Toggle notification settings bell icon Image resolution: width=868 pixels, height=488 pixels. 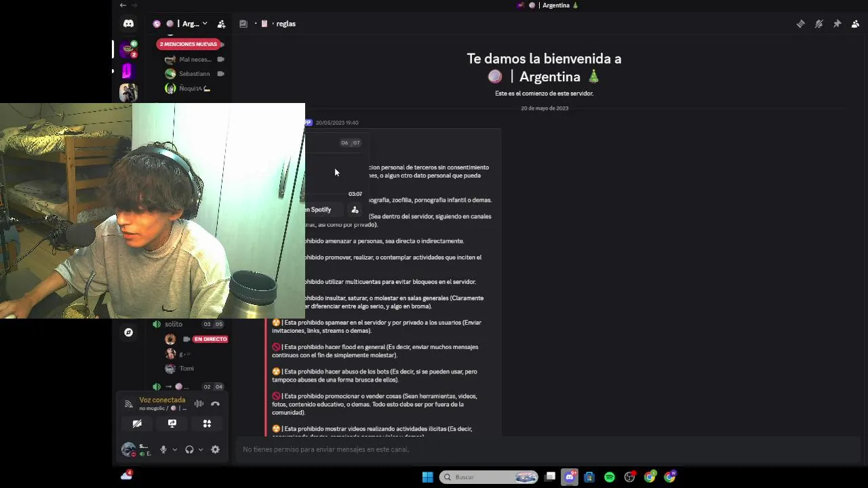[x=818, y=24]
